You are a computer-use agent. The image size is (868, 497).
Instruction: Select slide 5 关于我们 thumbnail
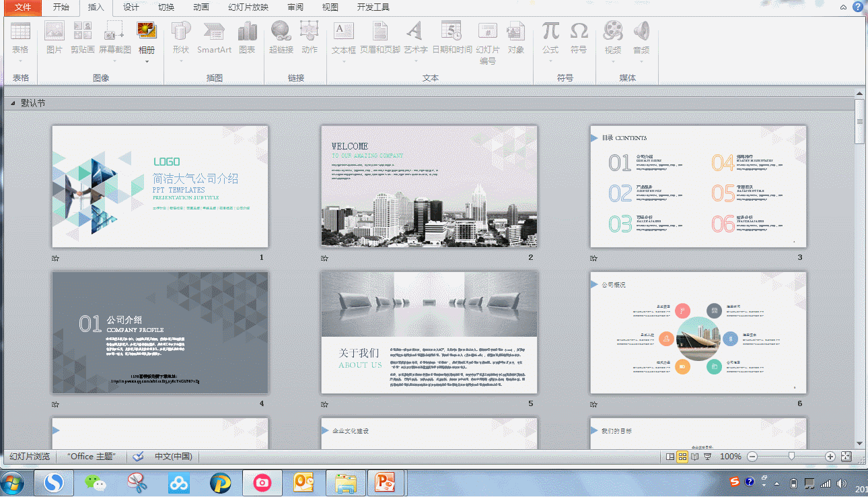pos(429,333)
